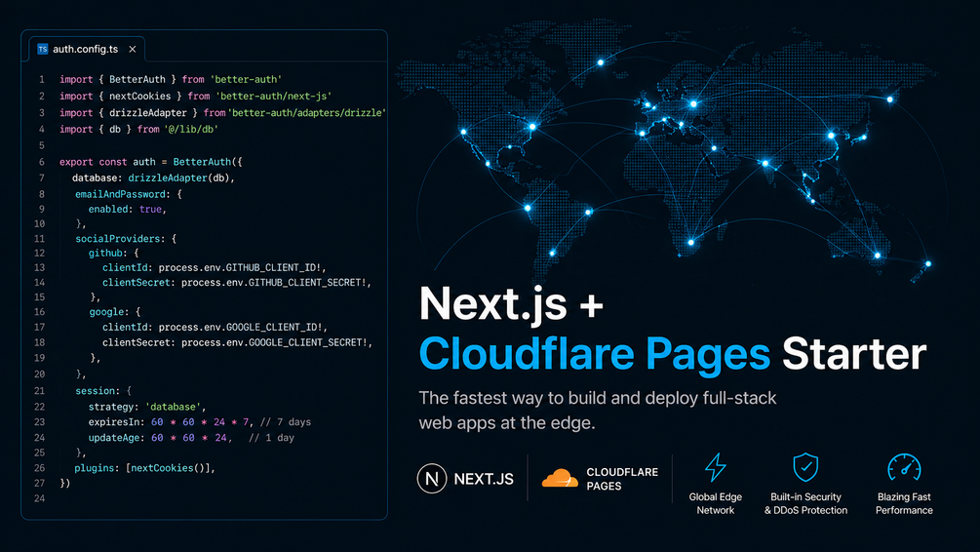980x552 pixels.
Task: Click the 'socialProviders: {' line
Action: [126, 239]
